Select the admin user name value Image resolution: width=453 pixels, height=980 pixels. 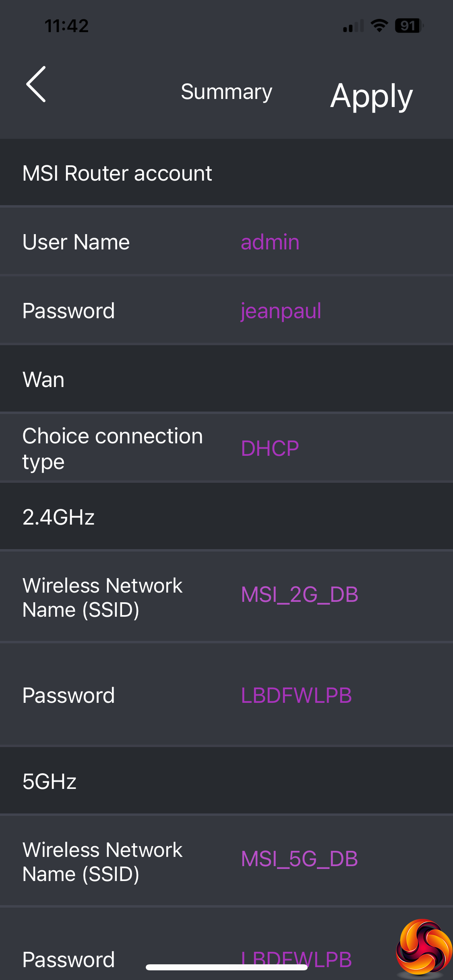pos(270,242)
